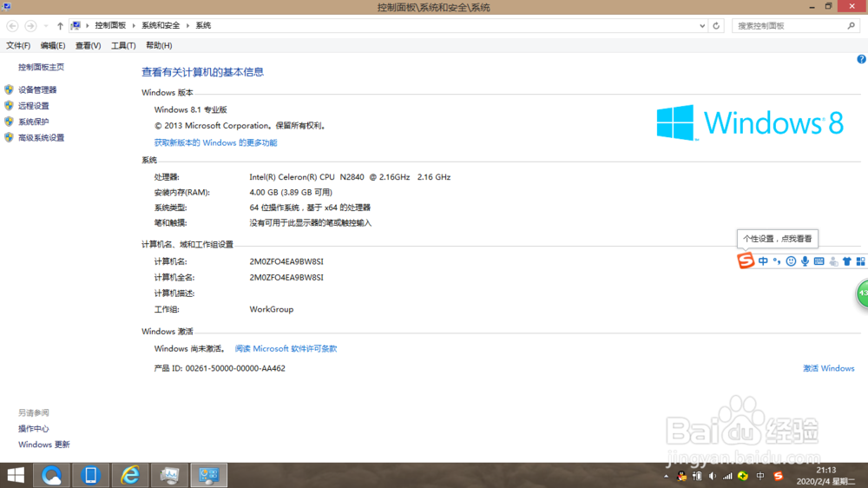This screenshot has width=868, height=488.
Task: Click microphone voice input on Sogou bar
Action: (805, 260)
